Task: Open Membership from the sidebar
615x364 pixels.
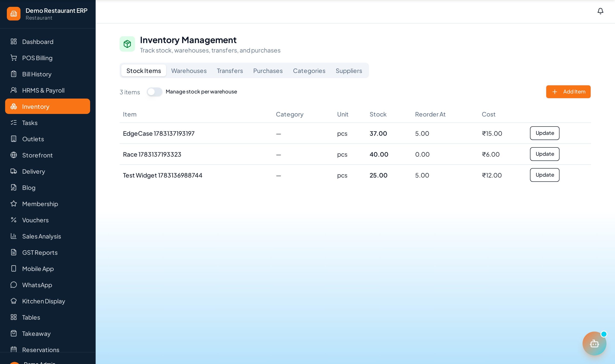Action: point(47,204)
